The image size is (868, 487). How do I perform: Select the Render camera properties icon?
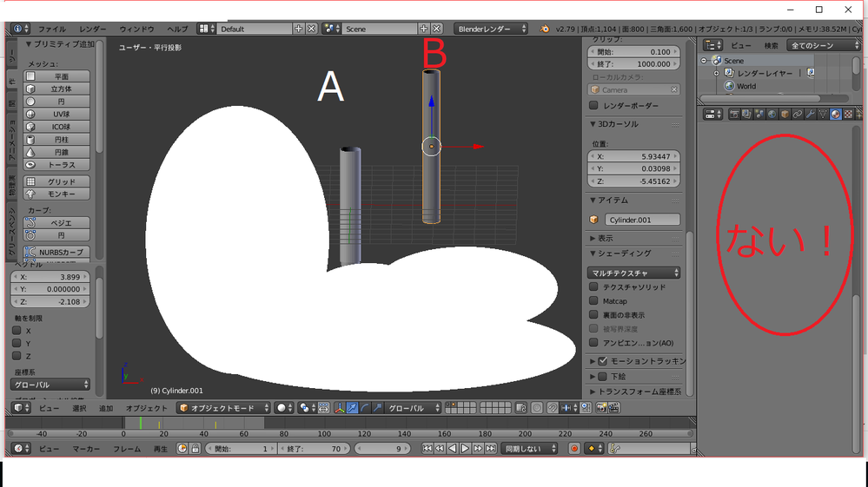coord(734,114)
